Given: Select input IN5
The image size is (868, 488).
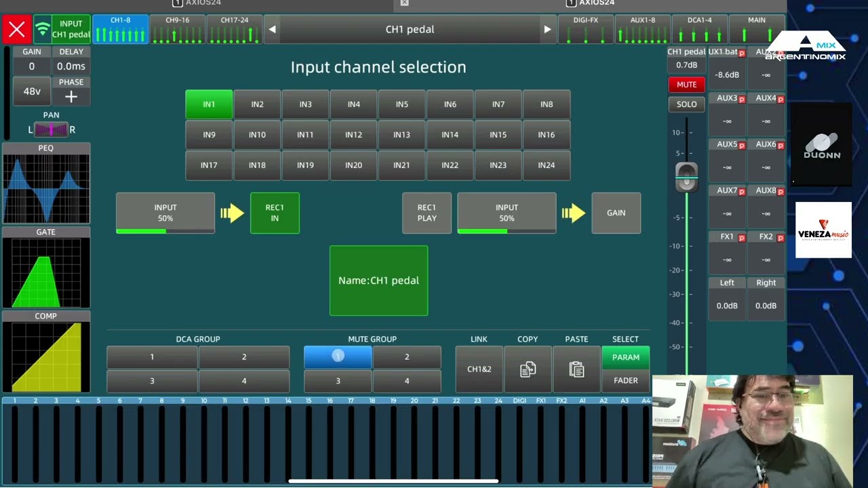Looking at the screenshot, I should [402, 104].
